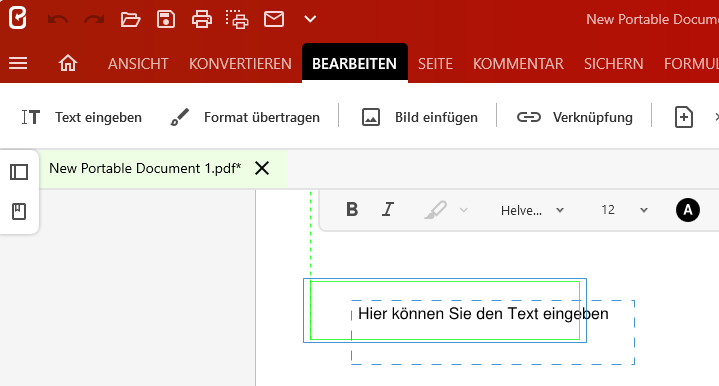Print the document
The width and height of the screenshot is (719, 386).
(x=202, y=19)
